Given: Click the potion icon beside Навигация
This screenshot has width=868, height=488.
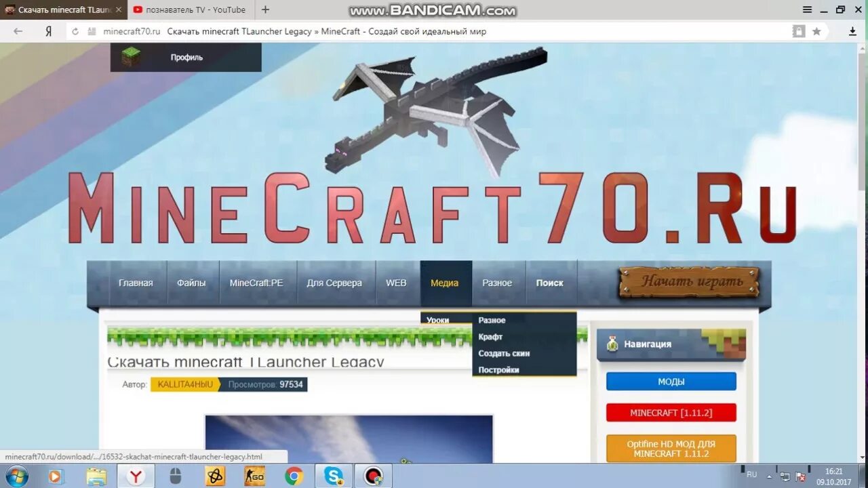Looking at the screenshot, I should (x=612, y=344).
